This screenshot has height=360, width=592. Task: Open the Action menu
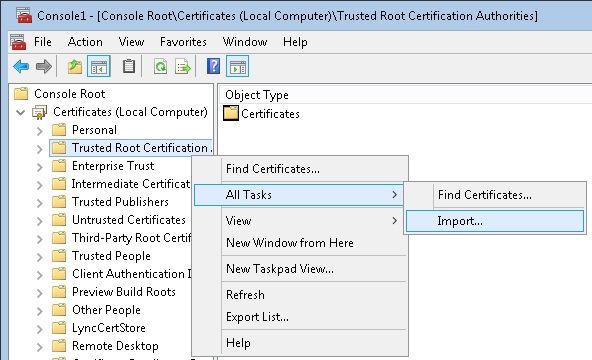click(85, 42)
